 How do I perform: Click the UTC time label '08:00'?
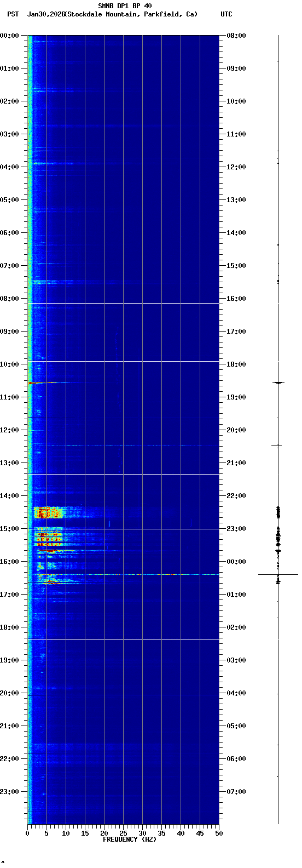[x=236, y=36]
